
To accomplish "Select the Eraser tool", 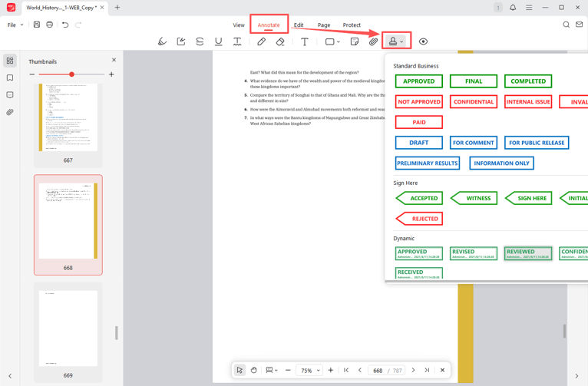I will click(x=280, y=41).
